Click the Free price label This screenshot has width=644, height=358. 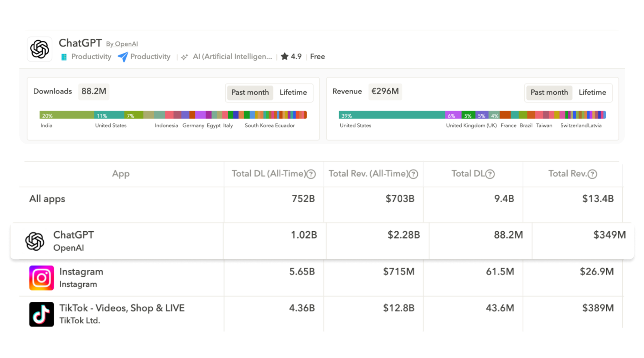(x=317, y=57)
